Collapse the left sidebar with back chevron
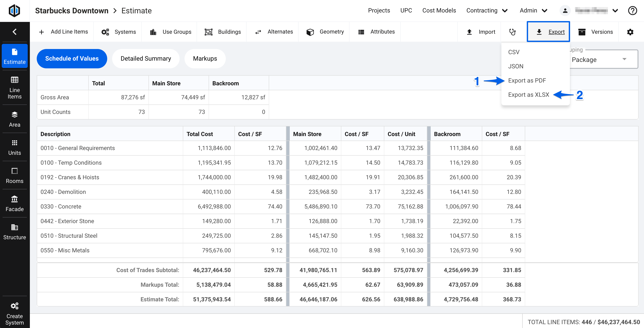 point(14,32)
